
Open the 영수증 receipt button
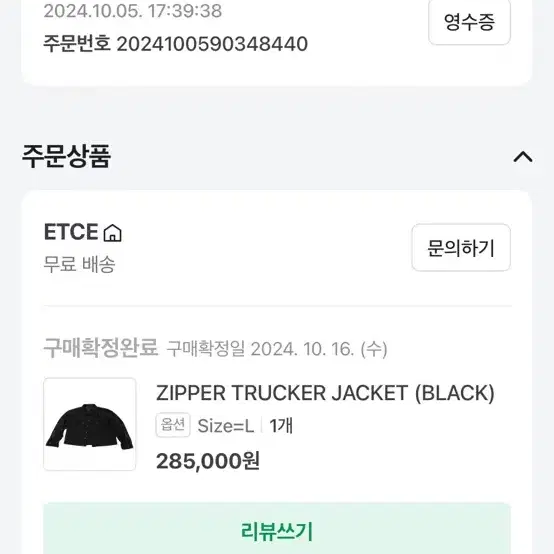469,22
